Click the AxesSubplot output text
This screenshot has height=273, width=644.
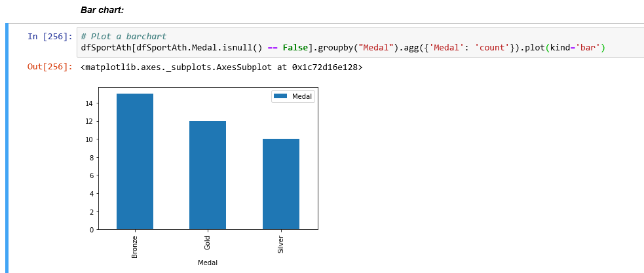pos(221,67)
